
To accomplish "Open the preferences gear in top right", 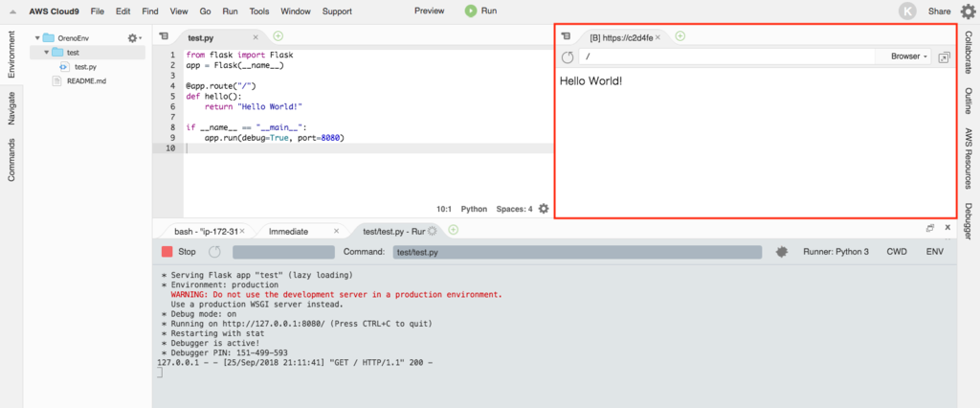I will point(967,11).
